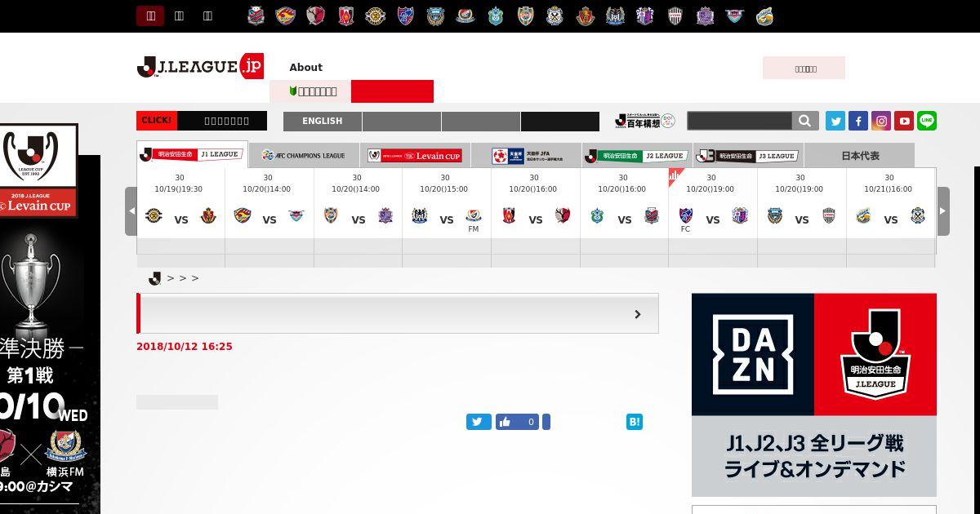The width and height of the screenshot is (980, 514).
Task: Click inside the dark search input field
Action: coord(740,121)
